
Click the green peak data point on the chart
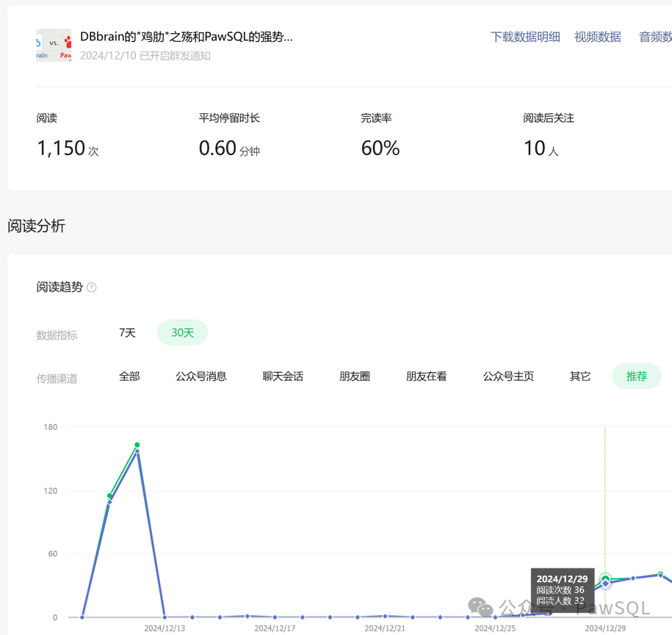(137, 445)
